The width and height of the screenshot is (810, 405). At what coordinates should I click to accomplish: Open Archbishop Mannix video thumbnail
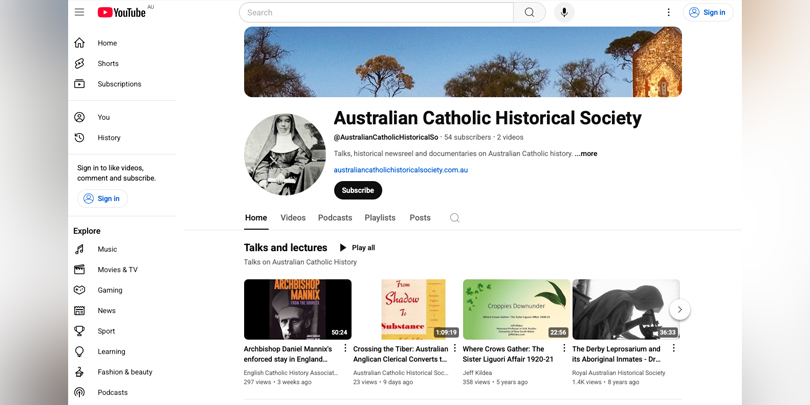click(x=298, y=309)
